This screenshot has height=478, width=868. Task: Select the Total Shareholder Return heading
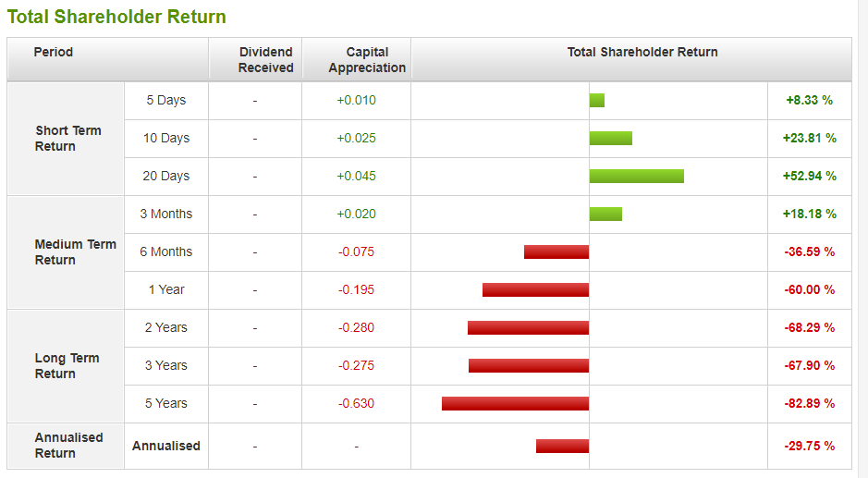point(116,17)
